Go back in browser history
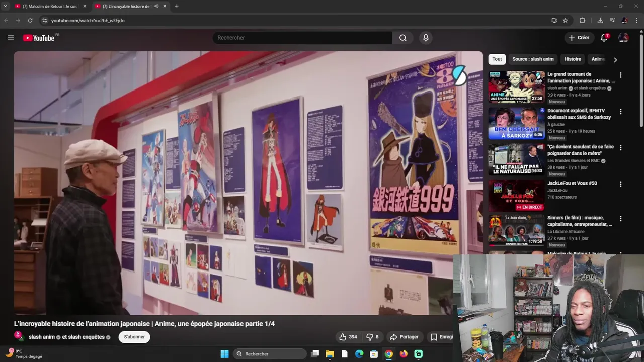 (6, 21)
